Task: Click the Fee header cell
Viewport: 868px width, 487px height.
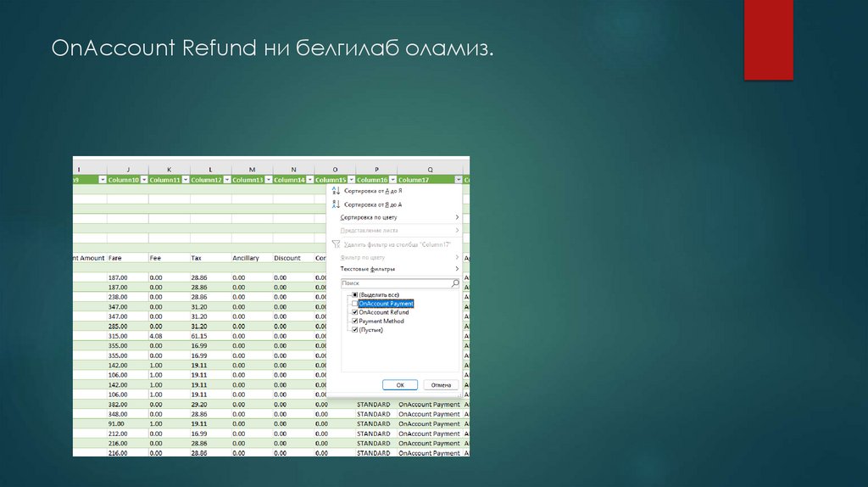Action: point(170,258)
